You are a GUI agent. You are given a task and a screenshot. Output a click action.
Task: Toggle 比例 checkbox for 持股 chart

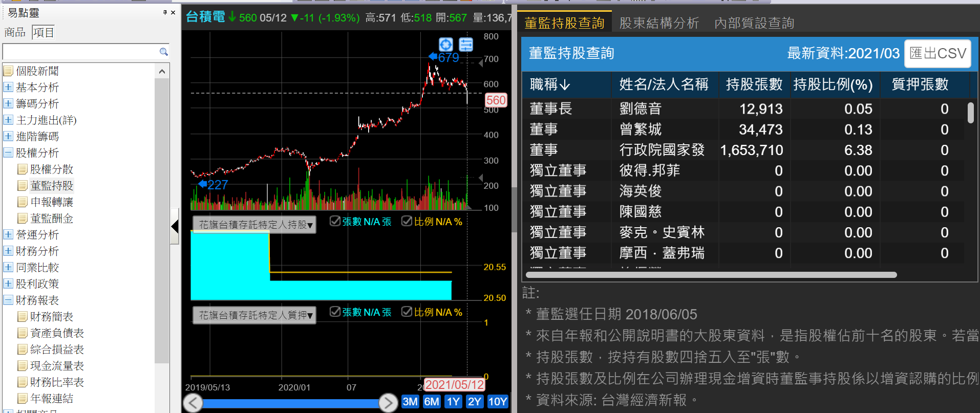coord(407,221)
